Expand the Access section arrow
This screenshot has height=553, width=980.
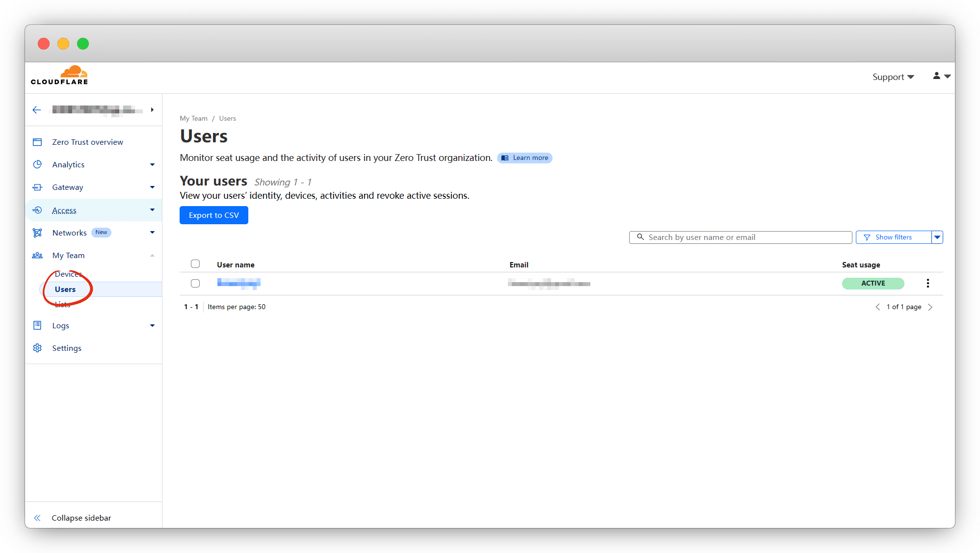[152, 210]
